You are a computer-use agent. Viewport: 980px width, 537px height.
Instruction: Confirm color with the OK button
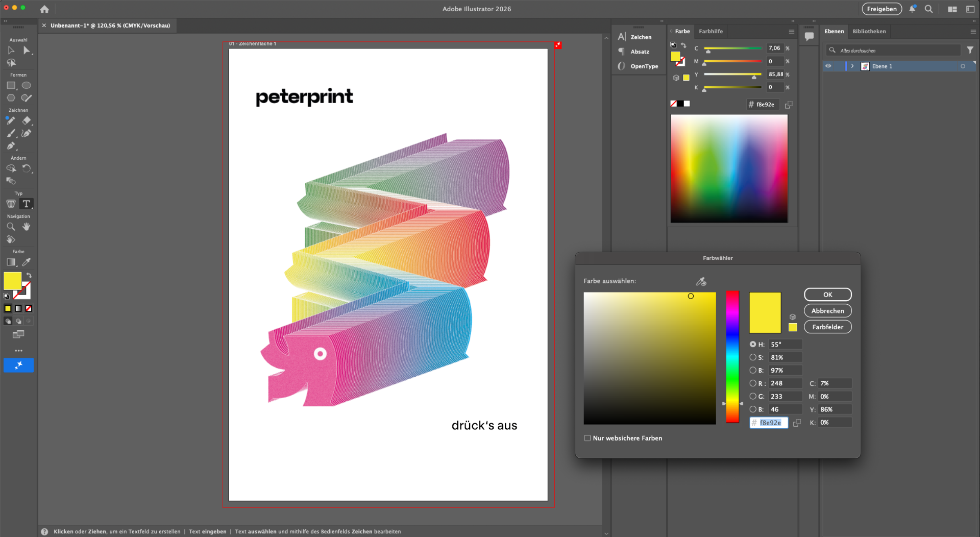827,295
